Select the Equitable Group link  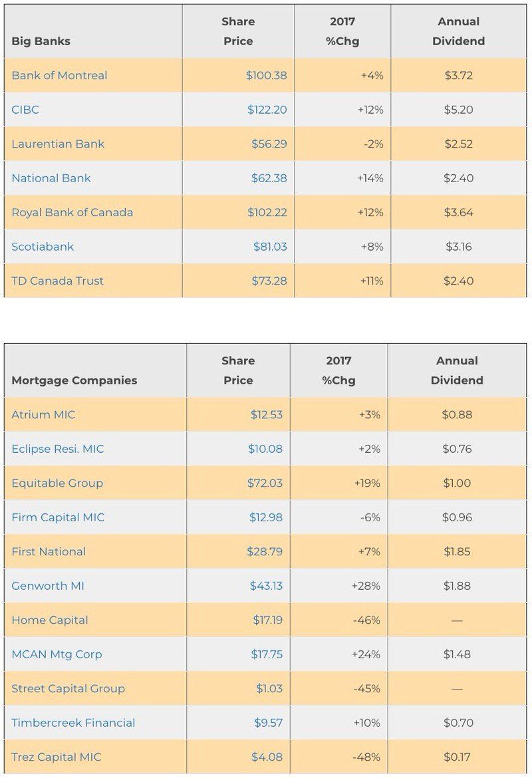[57, 483]
